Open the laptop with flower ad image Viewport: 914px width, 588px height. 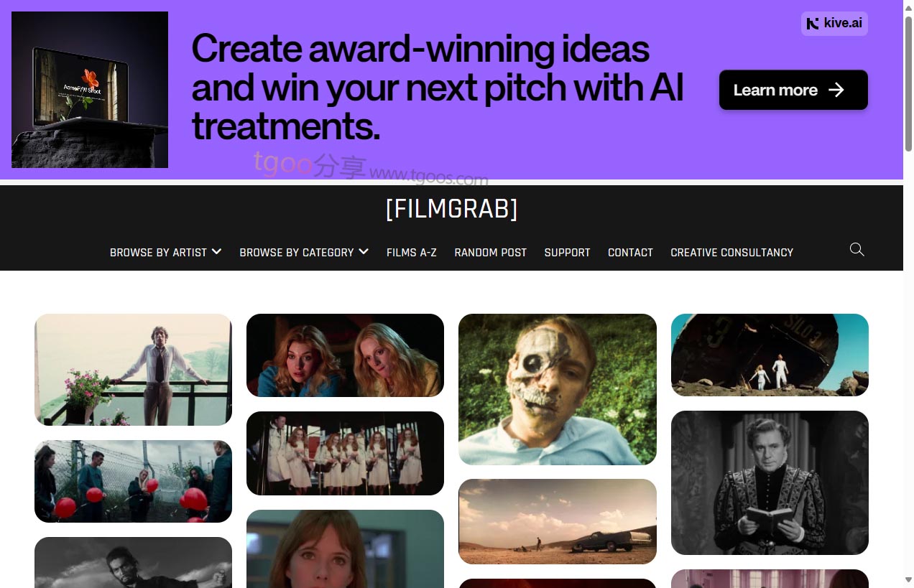[90, 90]
